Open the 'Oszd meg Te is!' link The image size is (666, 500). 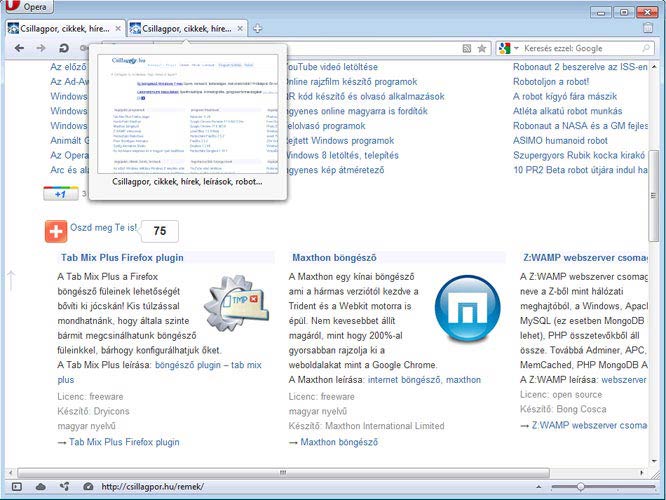pyautogui.click(x=103, y=228)
